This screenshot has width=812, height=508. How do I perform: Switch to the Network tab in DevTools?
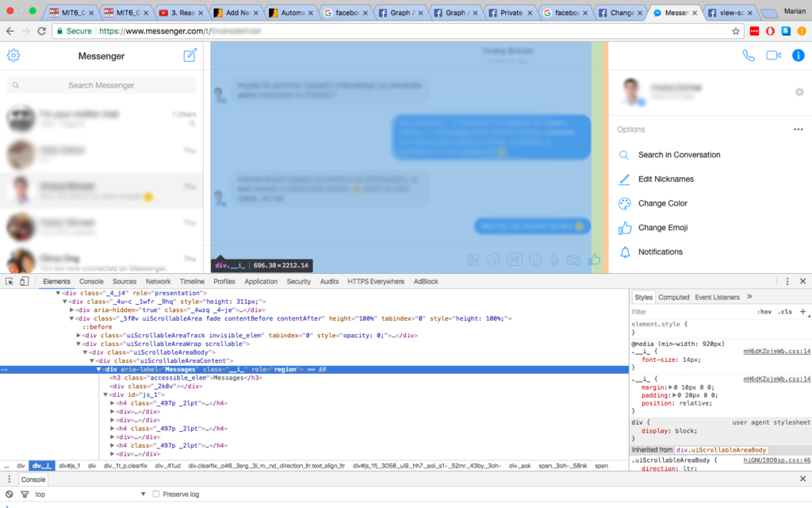(x=158, y=281)
